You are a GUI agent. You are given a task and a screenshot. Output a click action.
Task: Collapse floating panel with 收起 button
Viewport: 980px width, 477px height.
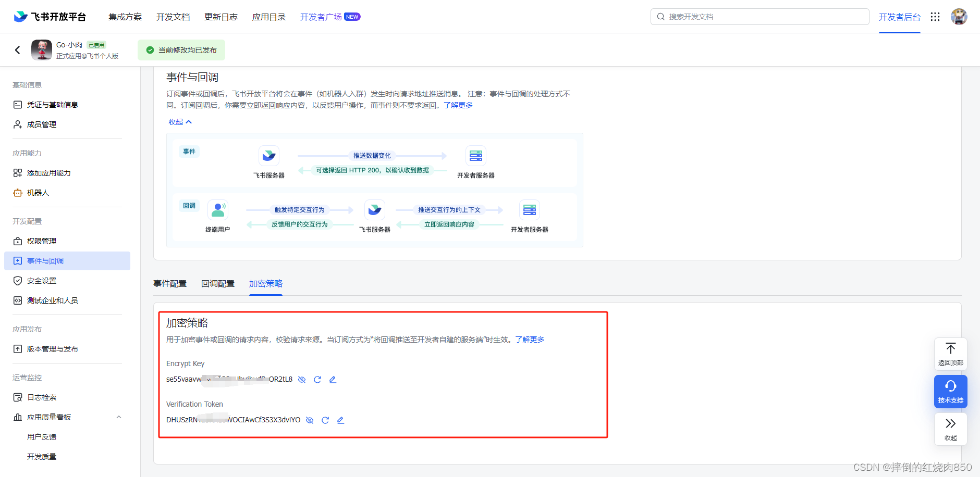[951, 429]
